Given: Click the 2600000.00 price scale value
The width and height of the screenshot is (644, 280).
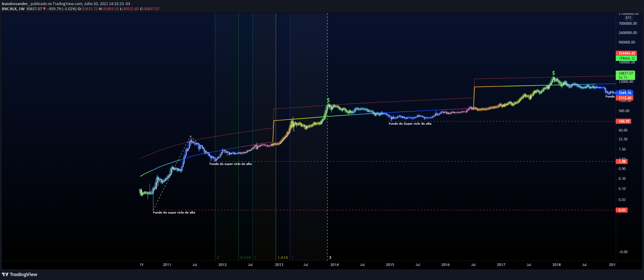Looking at the screenshot, I should [628, 33].
